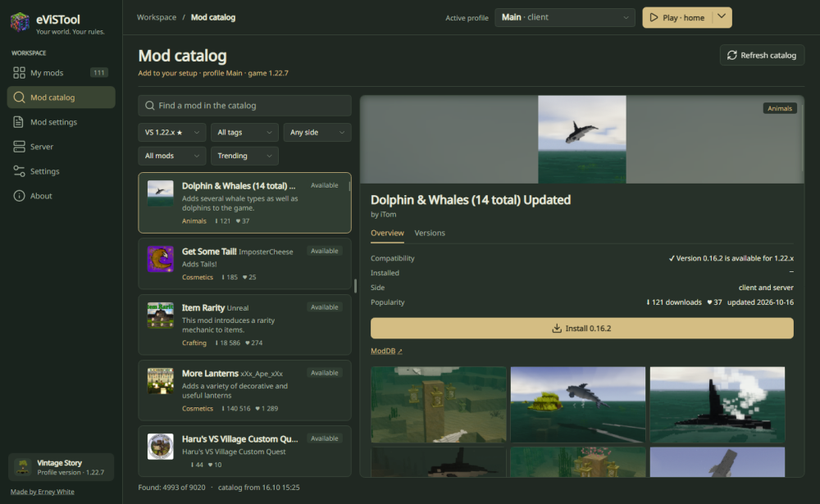Screen dimensions: 820x504
Task: Click the Settings sliders icon
Action: (19, 171)
